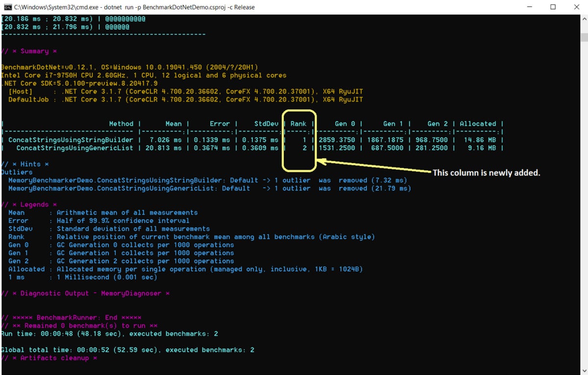588x375 pixels.
Task: Click the [20.832 ms ; 21.796 ms) histogram line
Action: [65, 27]
